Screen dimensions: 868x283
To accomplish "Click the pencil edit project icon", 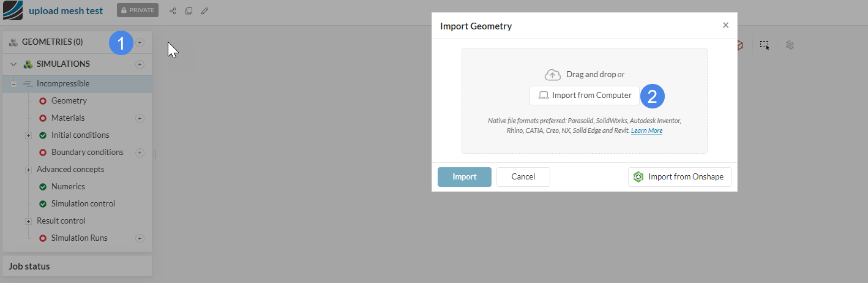I will (204, 11).
